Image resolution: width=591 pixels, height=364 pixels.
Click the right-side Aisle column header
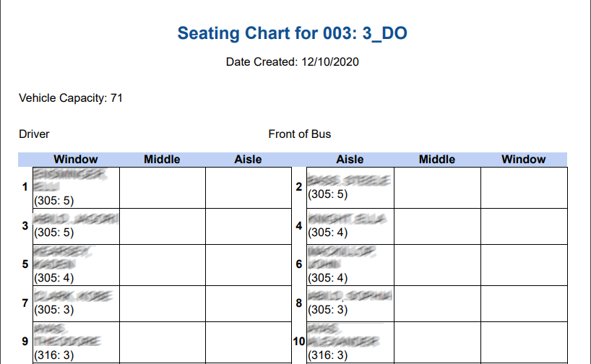pyautogui.click(x=350, y=160)
